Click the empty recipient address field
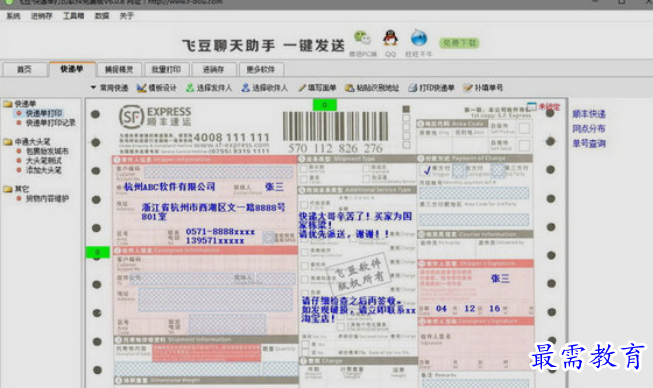Viewport: 653px width, 388px height. coord(215,299)
